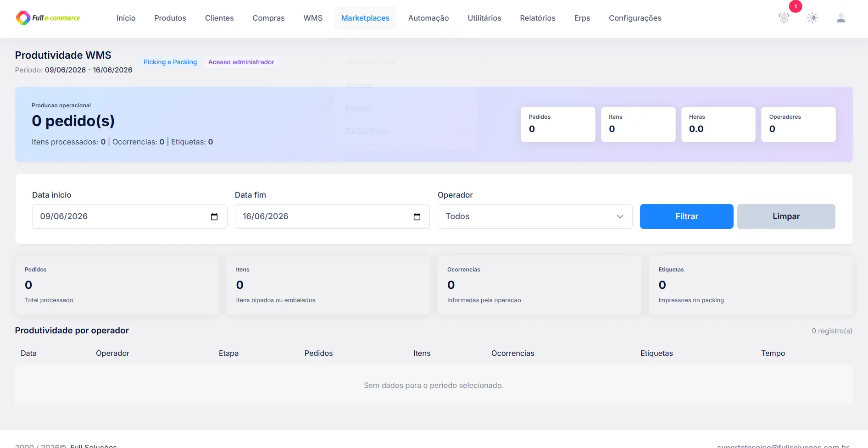Open the Utilitários menu
The height and width of the screenshot is (448, 868).
tap(484, 18)
